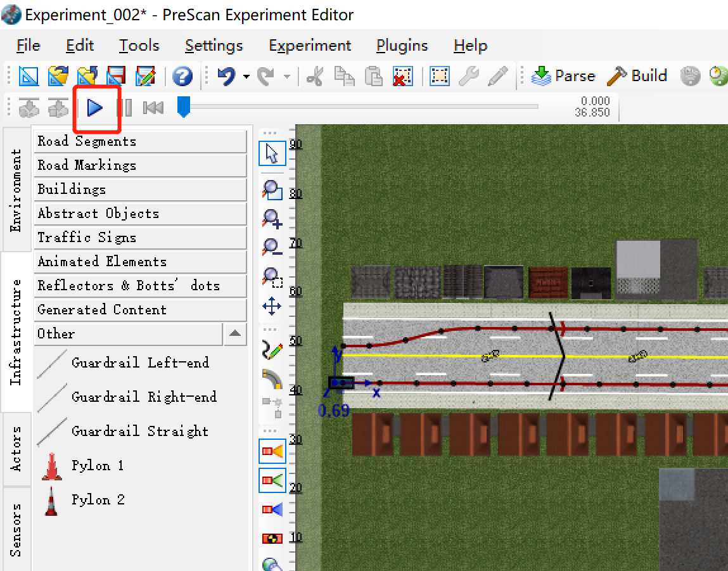Toggle the green sensor outline view icon

(272, 480)
